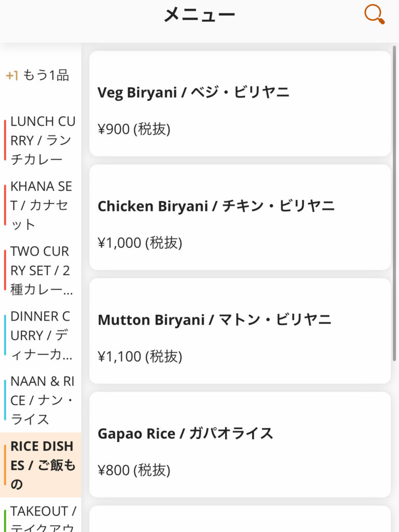
Task: Tap the ¥900 price on Veg Biryani
Action: (134, 129)
